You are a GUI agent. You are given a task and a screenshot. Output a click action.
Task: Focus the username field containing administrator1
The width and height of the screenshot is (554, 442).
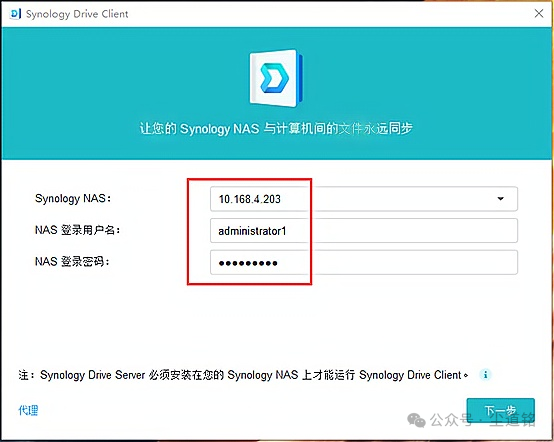(364, 231)
